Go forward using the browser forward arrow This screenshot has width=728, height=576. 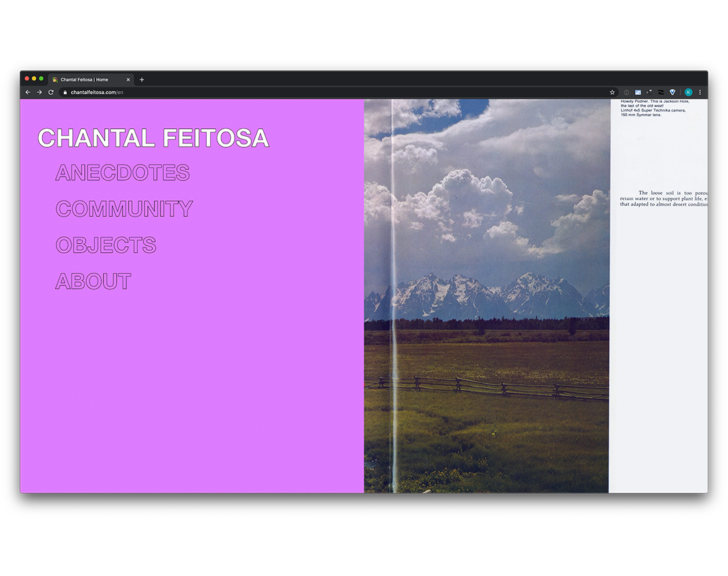click(40, 92)
